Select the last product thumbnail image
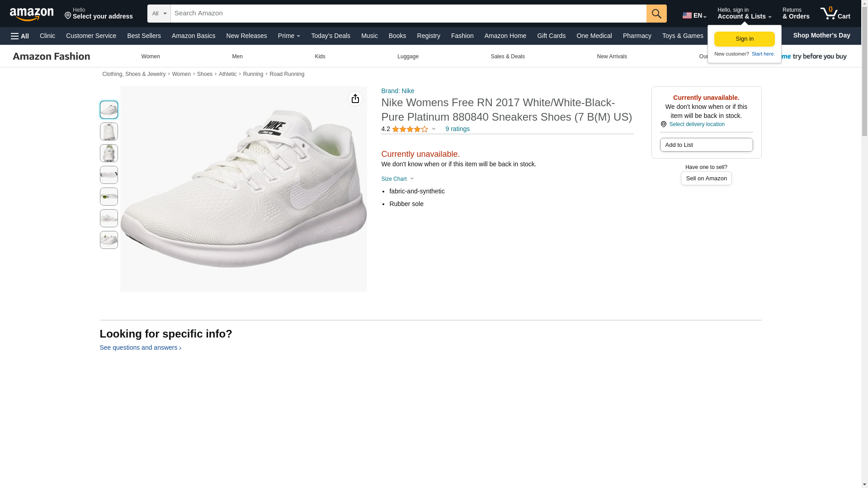 108,240
